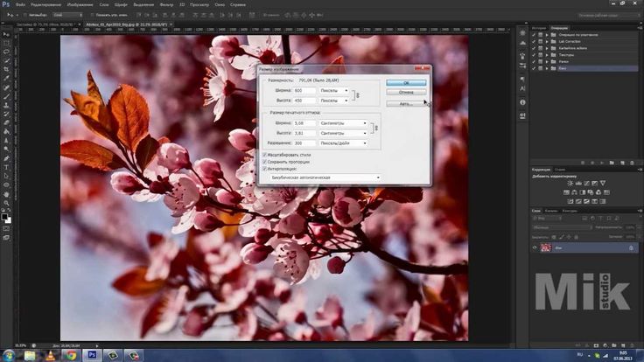Open resolution units dropdown (Пикселы/дюйм)

343,143
